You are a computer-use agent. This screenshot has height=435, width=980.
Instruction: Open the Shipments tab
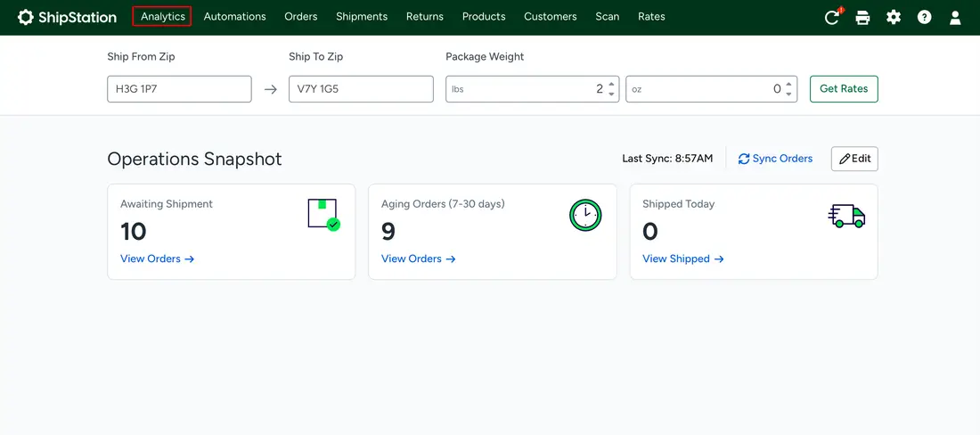pos(361,16)
